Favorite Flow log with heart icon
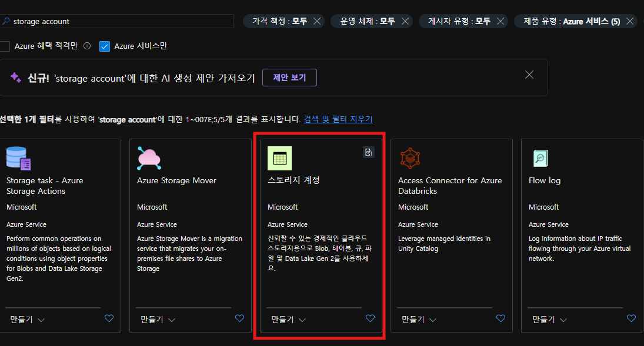The height and width of the screenshot is (346, 644). (x=631, y=318)
